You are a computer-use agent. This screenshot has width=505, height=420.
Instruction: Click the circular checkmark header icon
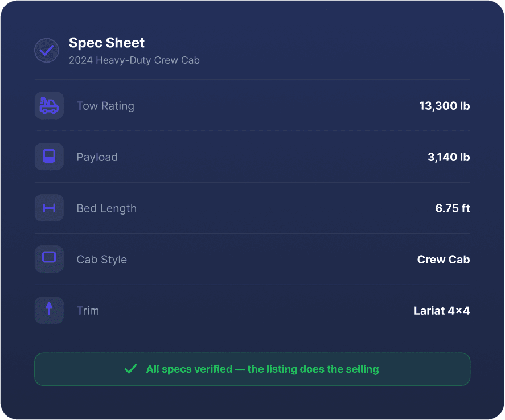[x=47, y=51]
